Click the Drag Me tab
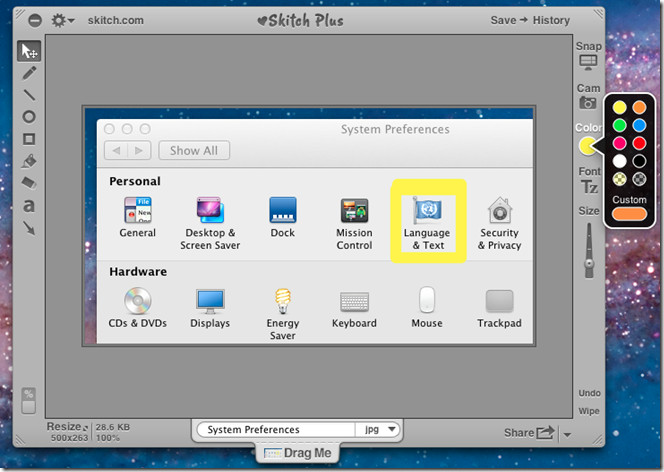664x472 pixels. (x=297, y=453)
